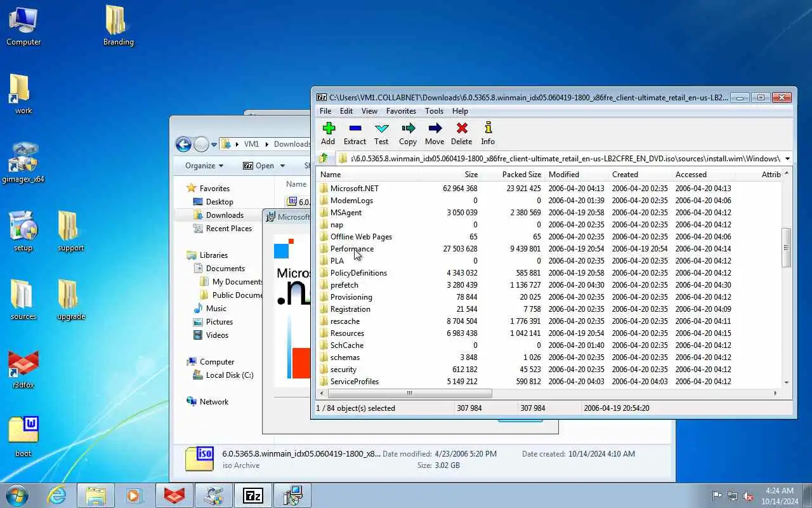Switch to 7-Zip taskbar button
Viewport: 812px width, 508px height.
(253, 495)
